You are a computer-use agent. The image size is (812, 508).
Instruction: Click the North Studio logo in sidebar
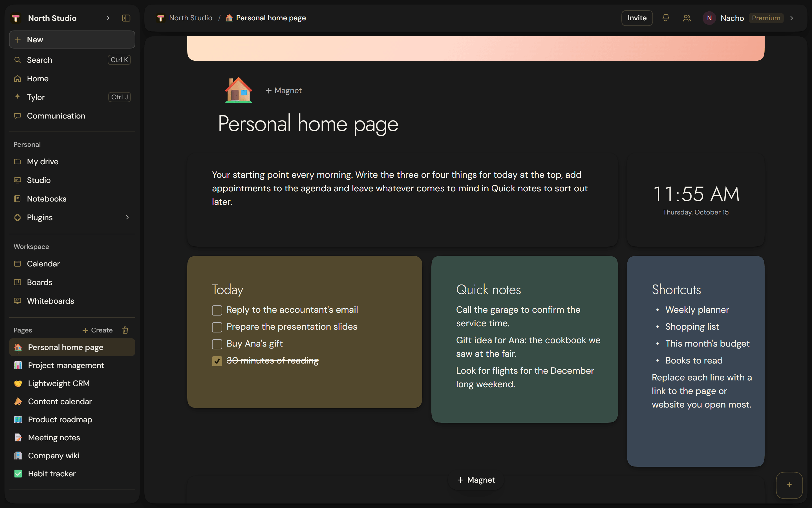[x=16, y=18]
